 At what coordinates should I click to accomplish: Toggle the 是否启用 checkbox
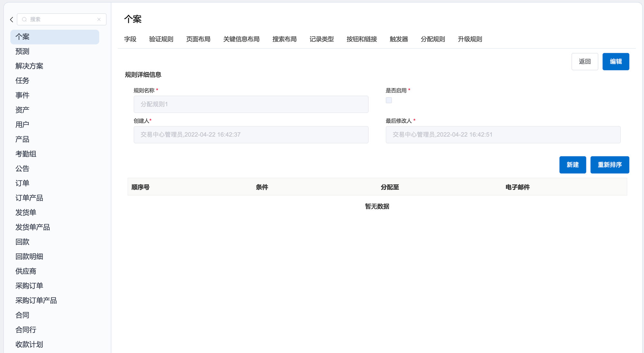pyautogui.click(x=389, y=100)
